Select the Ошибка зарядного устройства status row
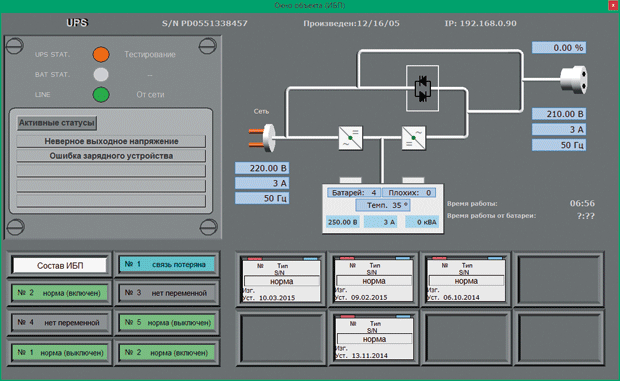 click(111, 156)
